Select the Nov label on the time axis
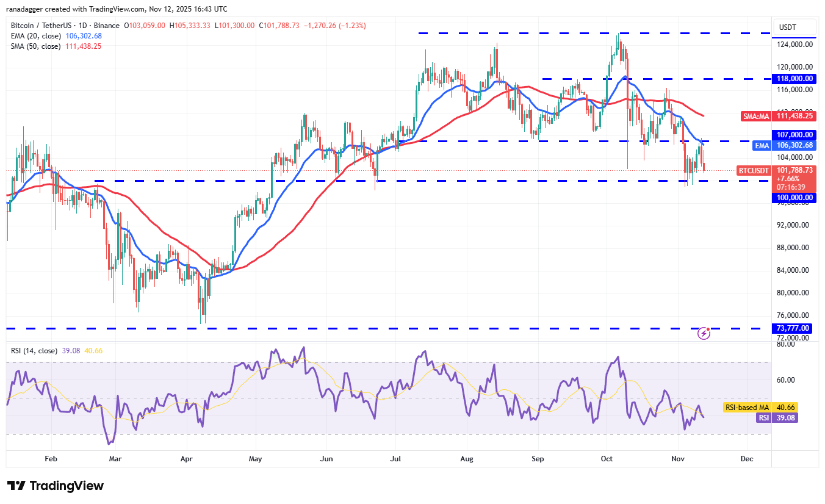Viewport: 825px width, 504px height. [677, 458]
